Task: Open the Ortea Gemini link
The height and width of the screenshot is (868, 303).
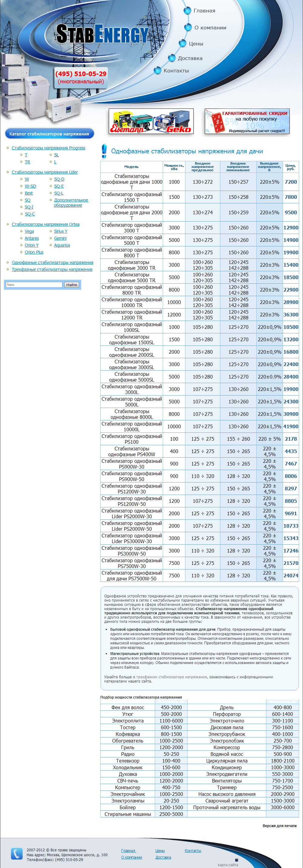Action: coord(60,238)
